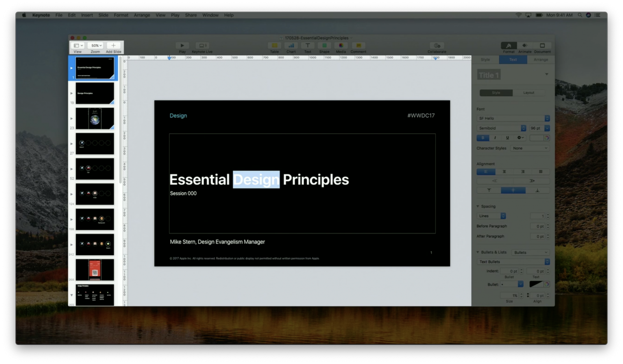Switch to the Style tab in the inspector

pos(485,60)
